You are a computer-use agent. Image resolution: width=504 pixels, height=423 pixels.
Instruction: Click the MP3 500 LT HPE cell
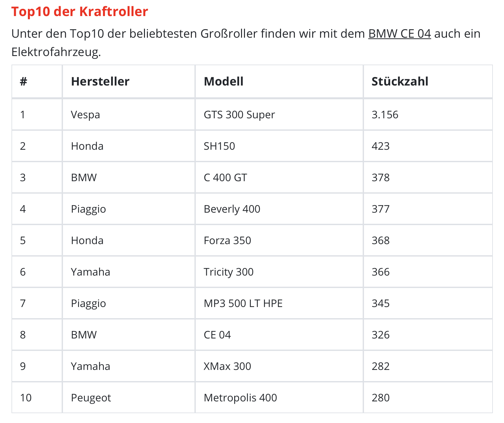[243, 303]
